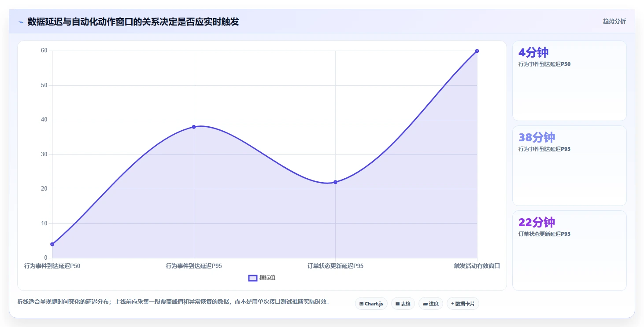The image size is (644, 327).
Task: Select the 进度 tag
Action: (430, 304)
